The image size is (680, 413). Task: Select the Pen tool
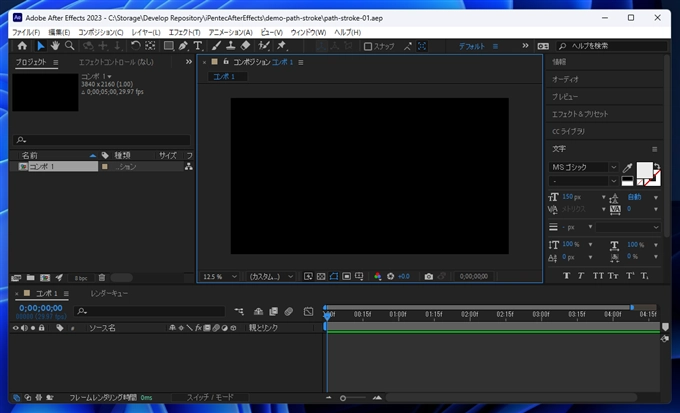pos(183,46)
